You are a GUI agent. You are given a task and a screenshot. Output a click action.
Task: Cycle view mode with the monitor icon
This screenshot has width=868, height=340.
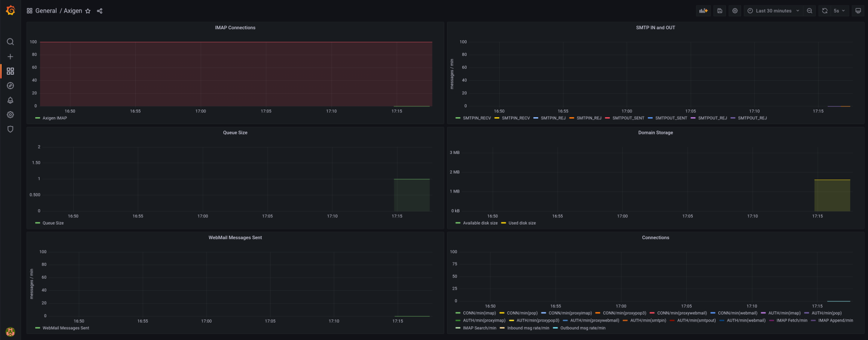tap(858, 11)
